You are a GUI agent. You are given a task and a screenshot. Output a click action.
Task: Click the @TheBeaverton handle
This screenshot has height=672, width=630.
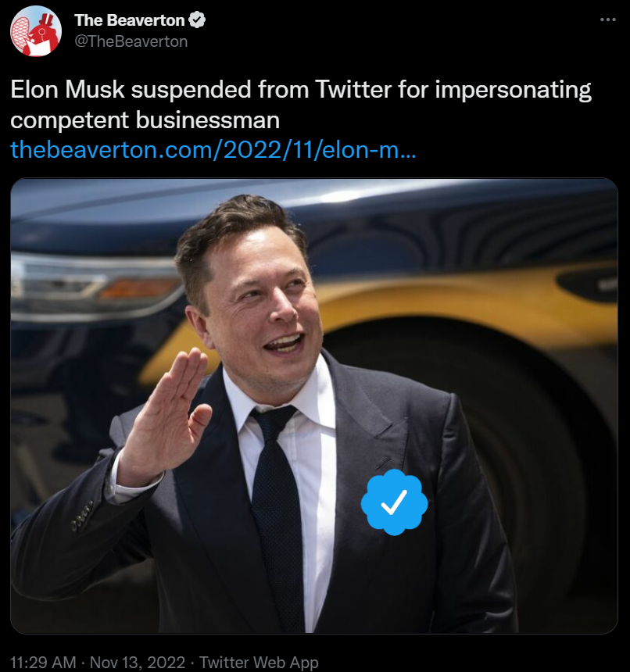click(x=131, y=41)
